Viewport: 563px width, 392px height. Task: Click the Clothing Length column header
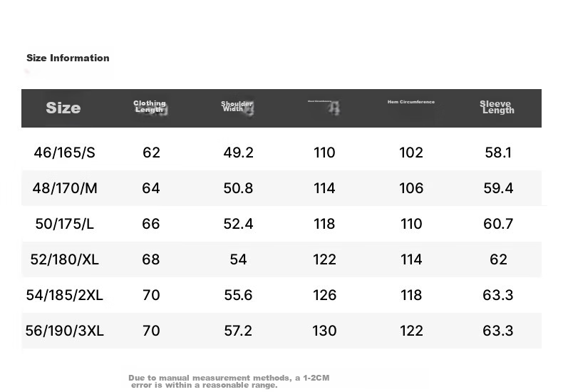(150, 107)
